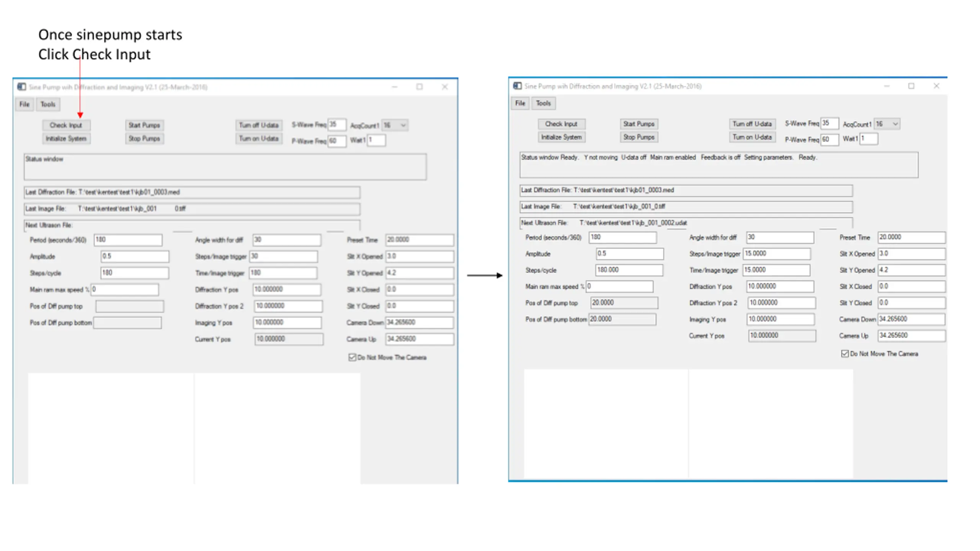Click app icon in right window title bar
The height and width of the screenshot is (551, 980).
click(518, 86)
